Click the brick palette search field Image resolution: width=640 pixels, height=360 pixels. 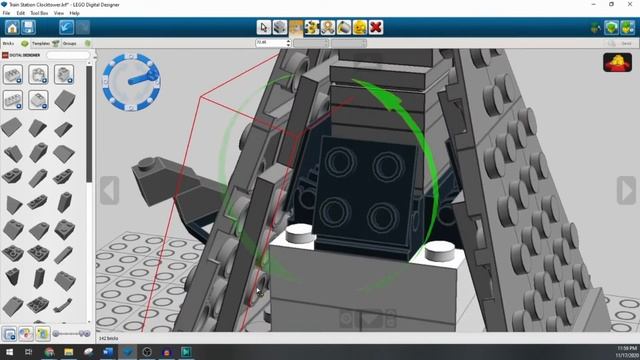click(x=68, y=55)
